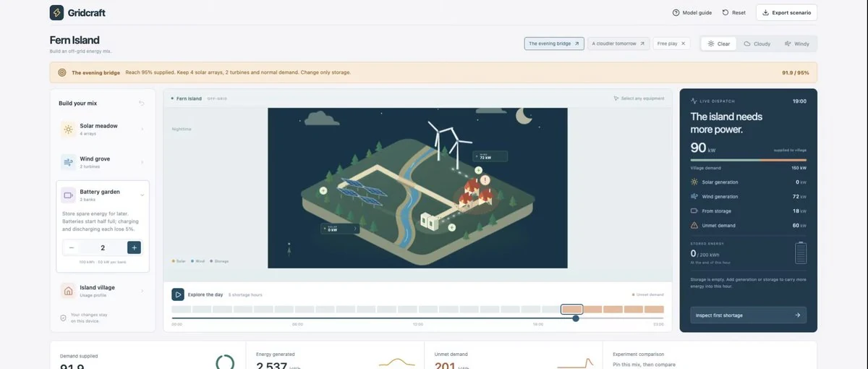
Task: Expand the Island village chevron
Action: 142,291
